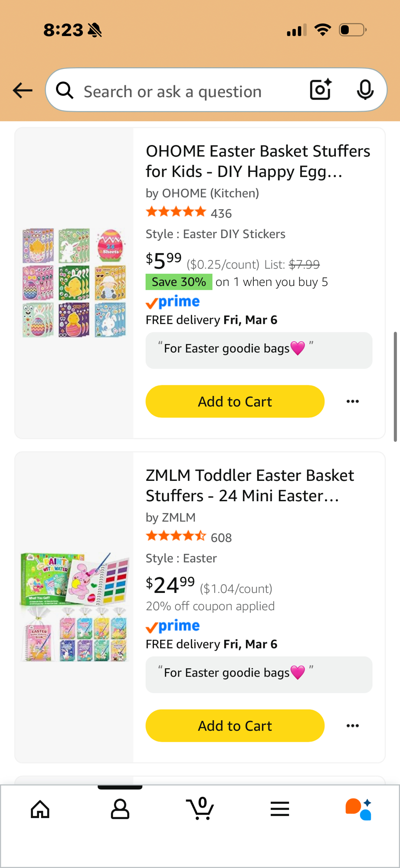Add ZMLM Toddler Easter item to cart
This screenshot has height=868, width=400.
click(x=235, y=726)
